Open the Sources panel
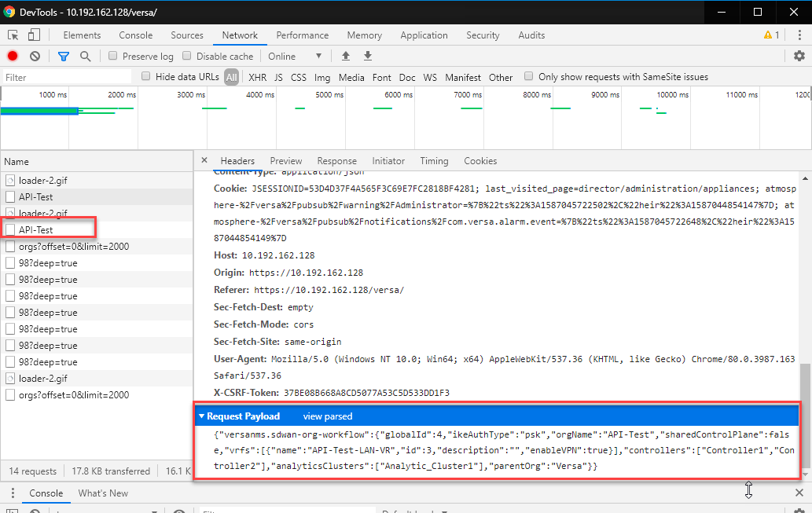Image resolution: width=812 pixels, height=513 pixels. (x=187, y=35)
